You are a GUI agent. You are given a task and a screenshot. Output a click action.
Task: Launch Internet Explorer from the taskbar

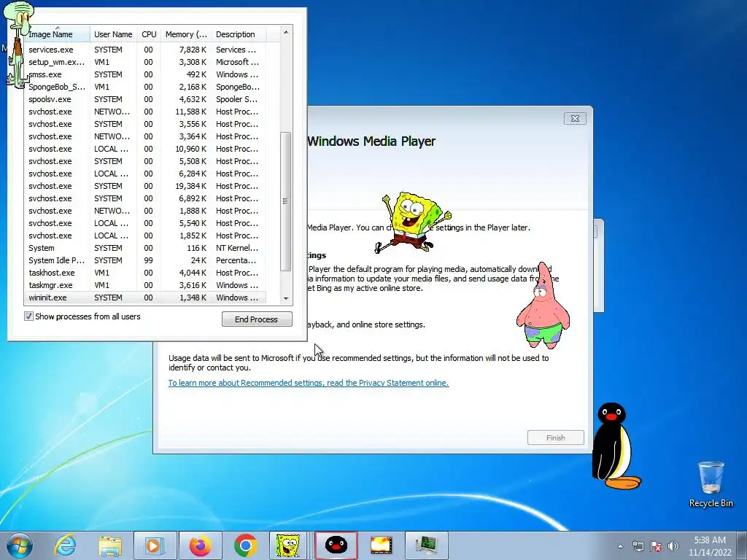pos(65,545)
